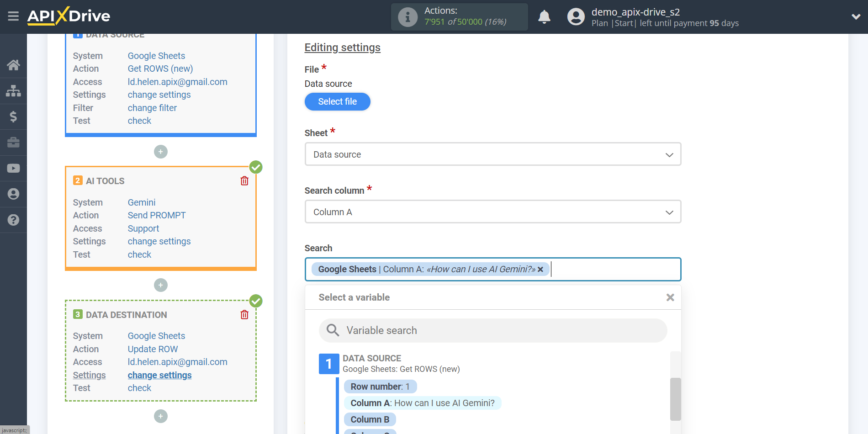
Task: Remove the Column A variable tag
Action: 540,270
